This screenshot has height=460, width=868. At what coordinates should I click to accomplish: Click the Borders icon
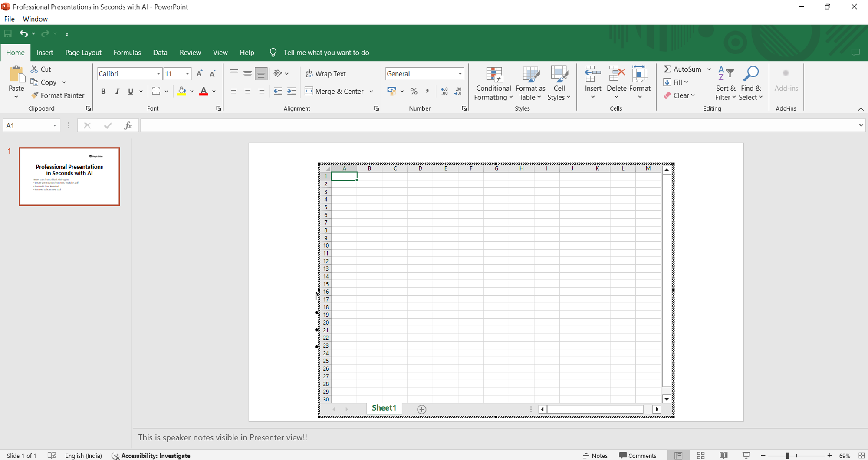click(156, 91)
